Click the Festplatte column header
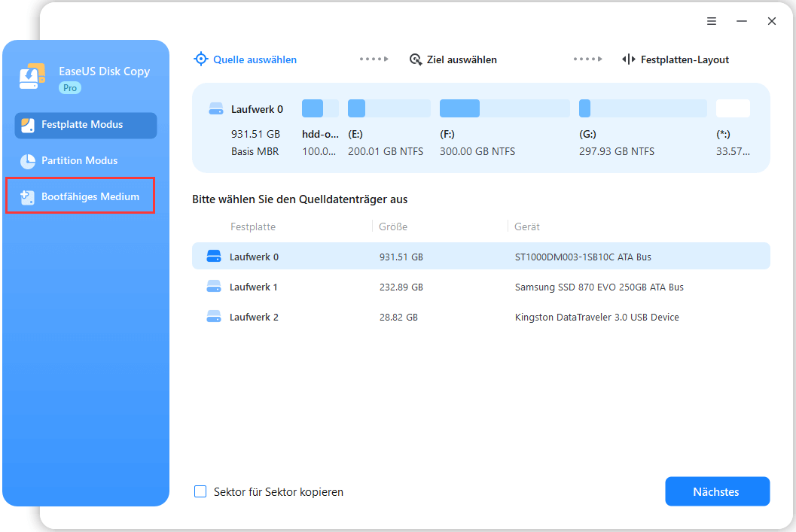 tap(253, 226)
